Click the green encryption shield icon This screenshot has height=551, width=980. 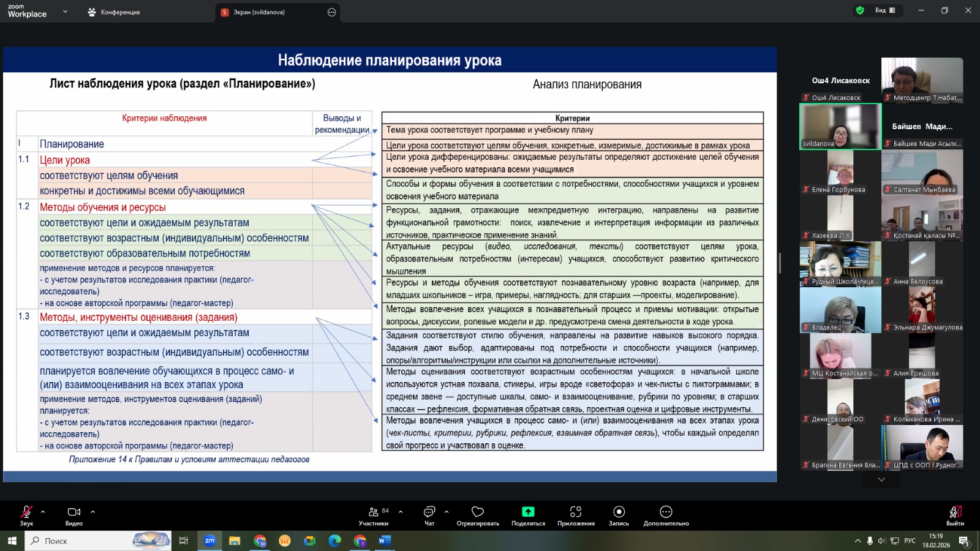860,10
